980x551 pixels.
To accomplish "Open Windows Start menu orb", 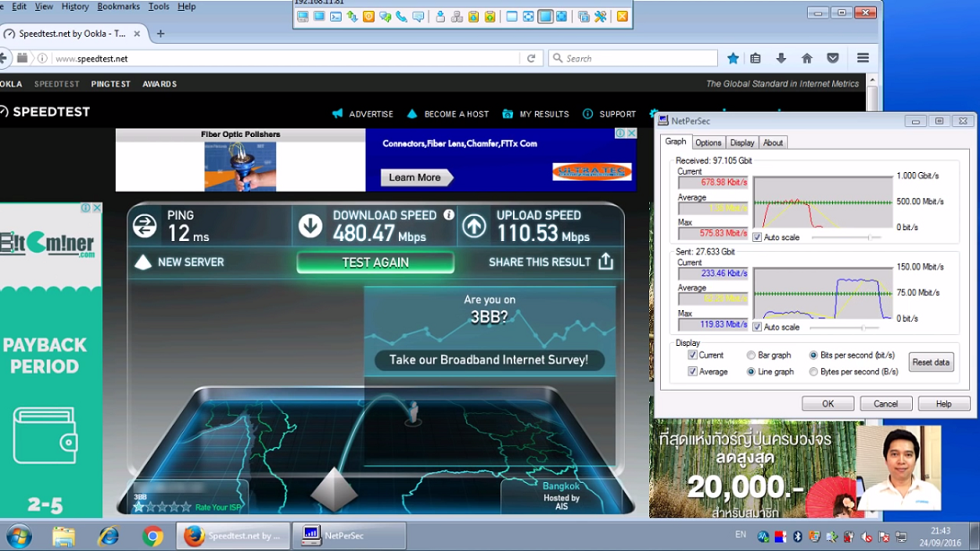I will 19,536.
